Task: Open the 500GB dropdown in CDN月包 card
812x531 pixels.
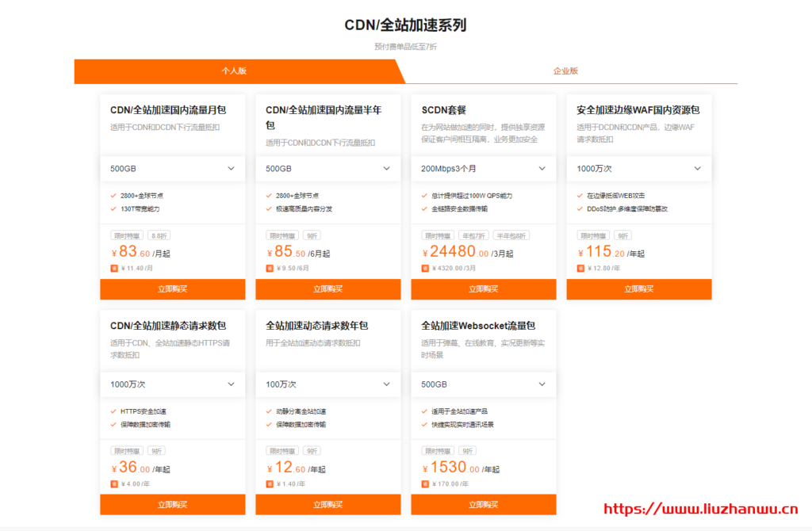Action: coord(172,168)
